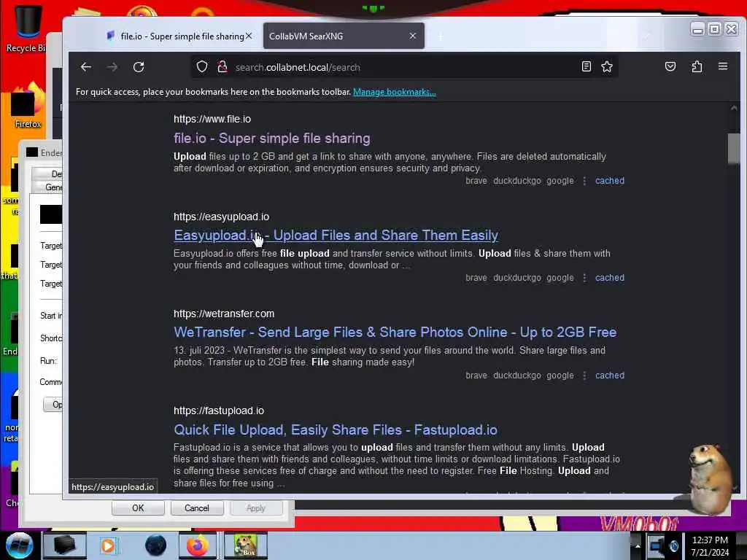Viewport: 747px width, 560px height.
Task: Click the https://fastupload.io URL text
Action: [x=219, y=411]
